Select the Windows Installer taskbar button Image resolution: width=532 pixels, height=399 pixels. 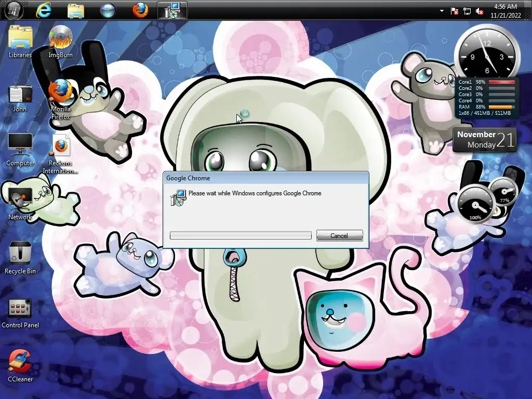click(x=172, y=10)
